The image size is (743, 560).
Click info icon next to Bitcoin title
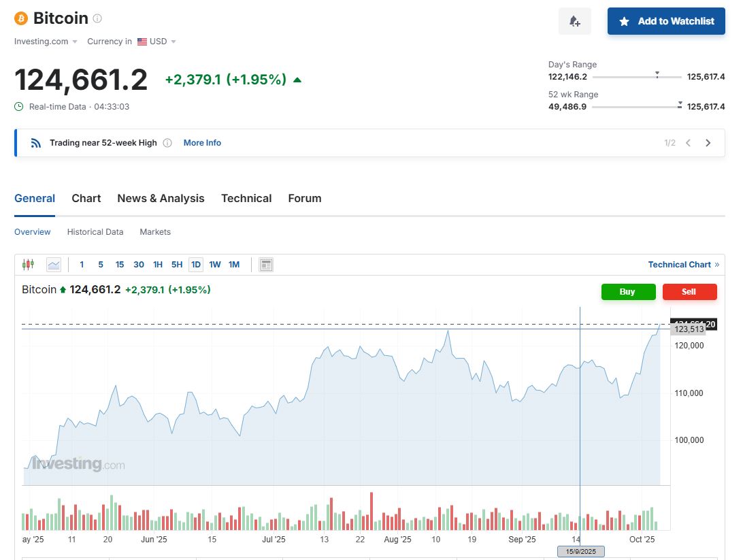click(x=97, y=18)
